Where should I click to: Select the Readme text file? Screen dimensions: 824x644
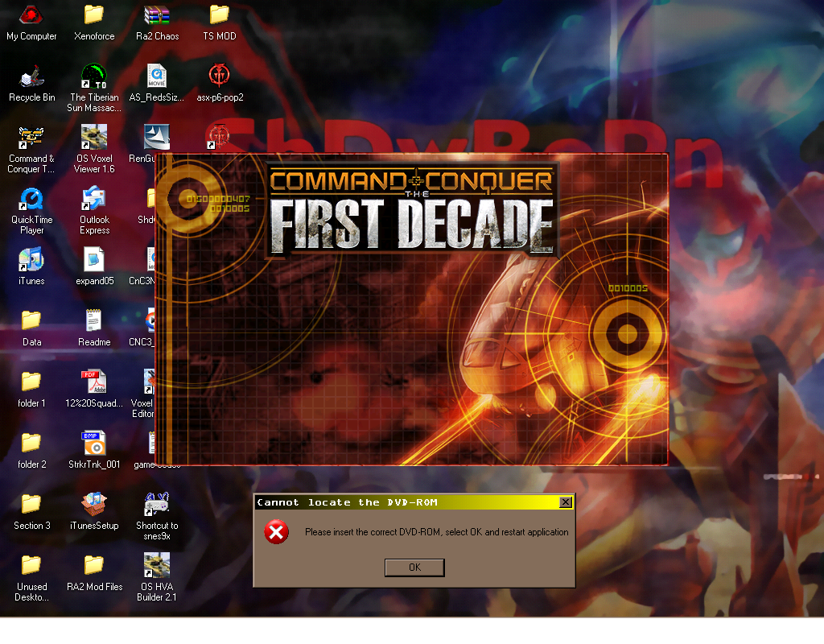(x=94, y=322)
